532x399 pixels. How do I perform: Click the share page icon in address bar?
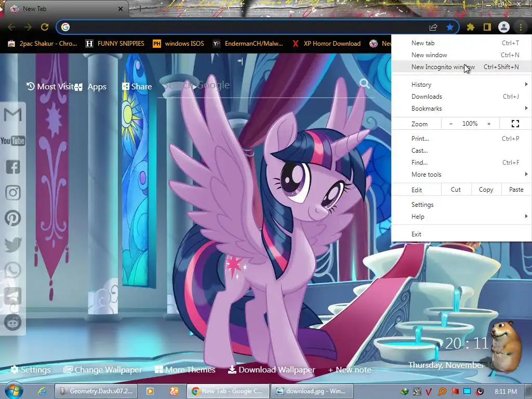pos(433,27)
